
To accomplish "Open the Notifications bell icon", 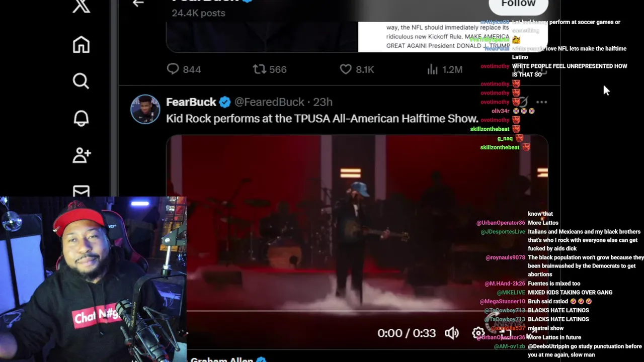I will pos(81,118).
